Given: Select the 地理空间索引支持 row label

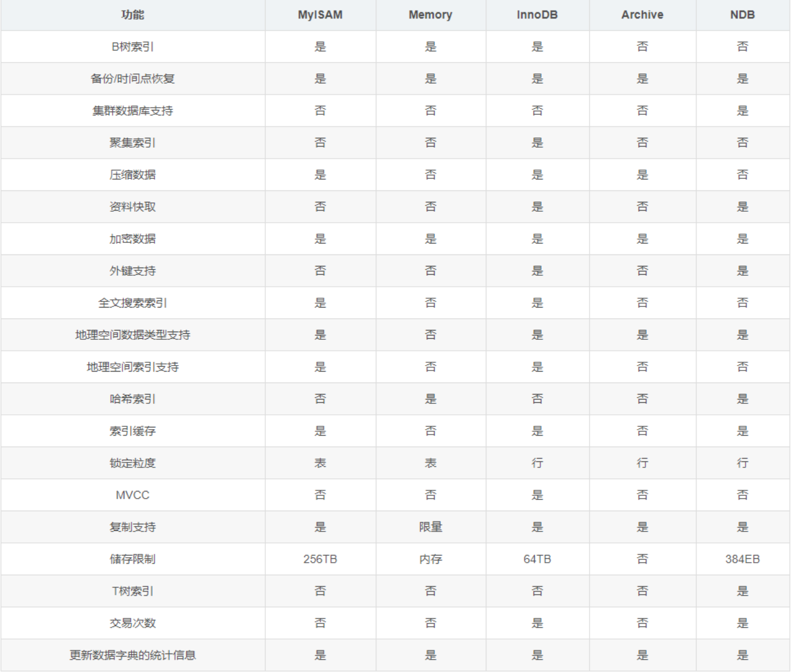Looking at the screenshot, I should tap(132, 367).
